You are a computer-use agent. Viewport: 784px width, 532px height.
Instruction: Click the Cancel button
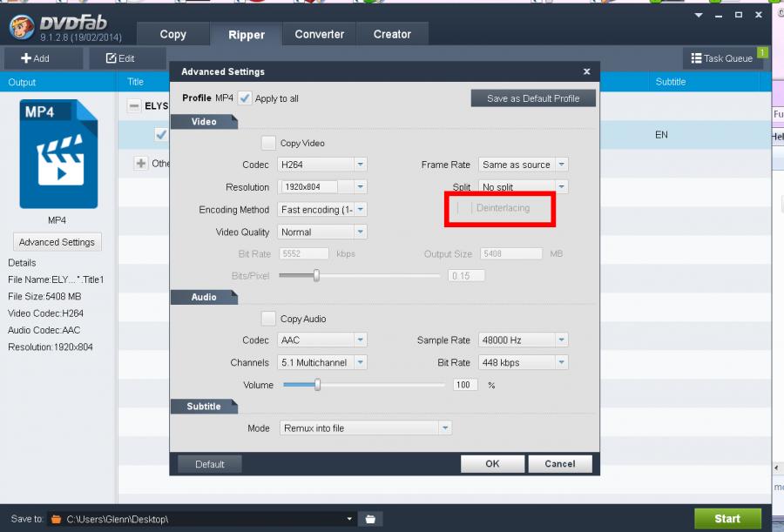(x=560, y=463)
